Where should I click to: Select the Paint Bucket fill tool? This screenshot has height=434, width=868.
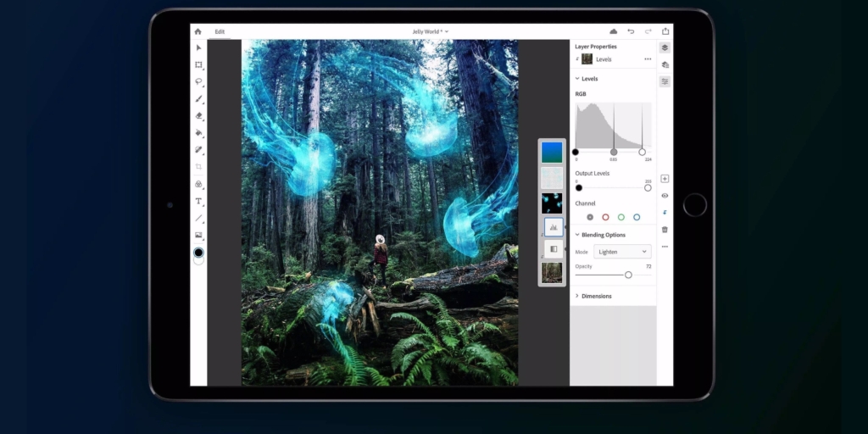pos(198,133)
